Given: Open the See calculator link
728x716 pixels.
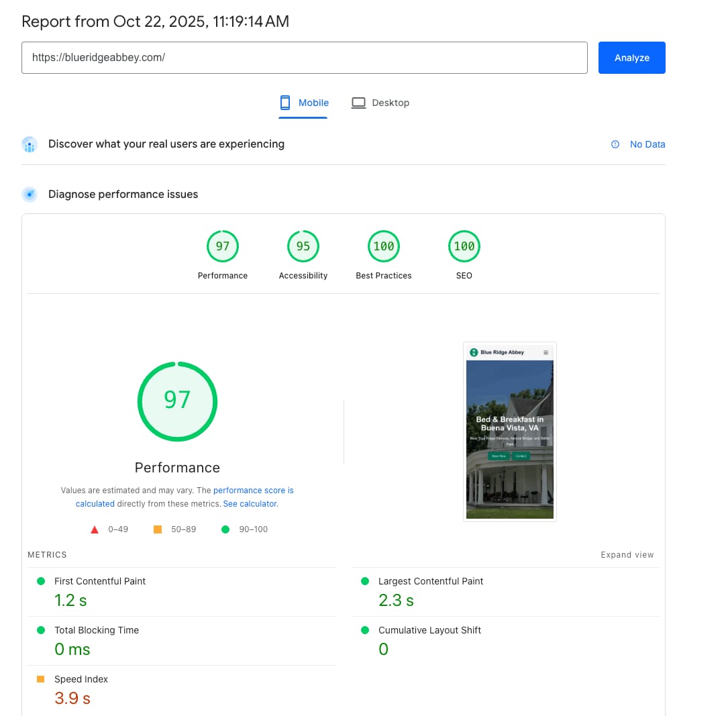Looking at the screenshot, I should click(250, 504).
